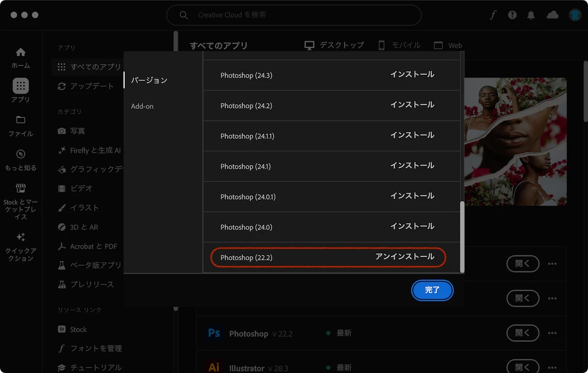Open Stock resource link

[x=72, y=329]
